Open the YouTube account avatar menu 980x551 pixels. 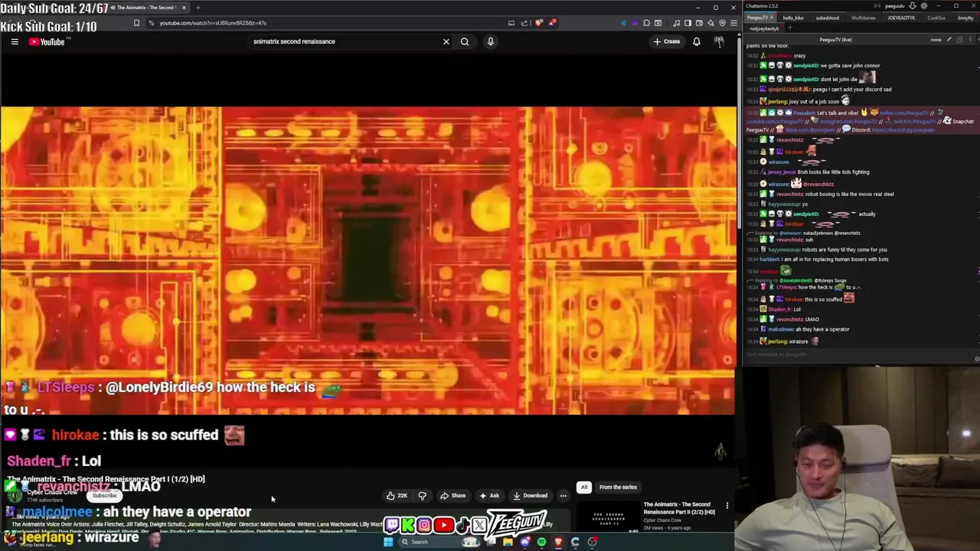(719, 41)
